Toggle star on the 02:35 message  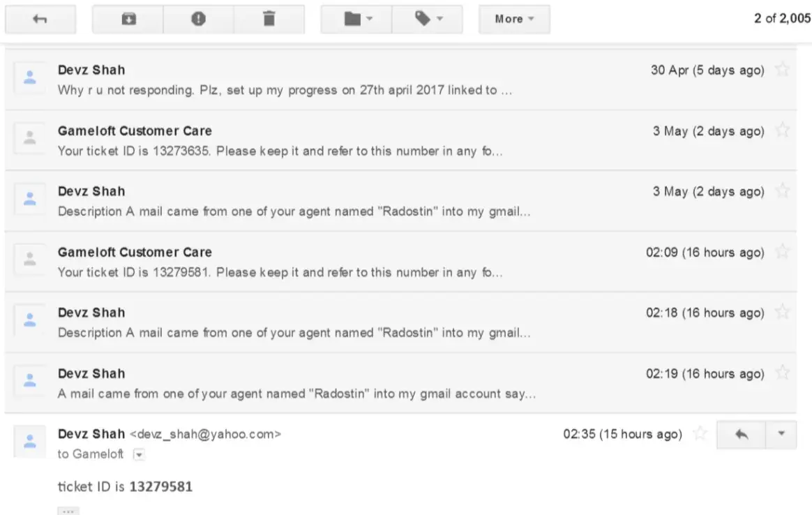tap(699, 434)
